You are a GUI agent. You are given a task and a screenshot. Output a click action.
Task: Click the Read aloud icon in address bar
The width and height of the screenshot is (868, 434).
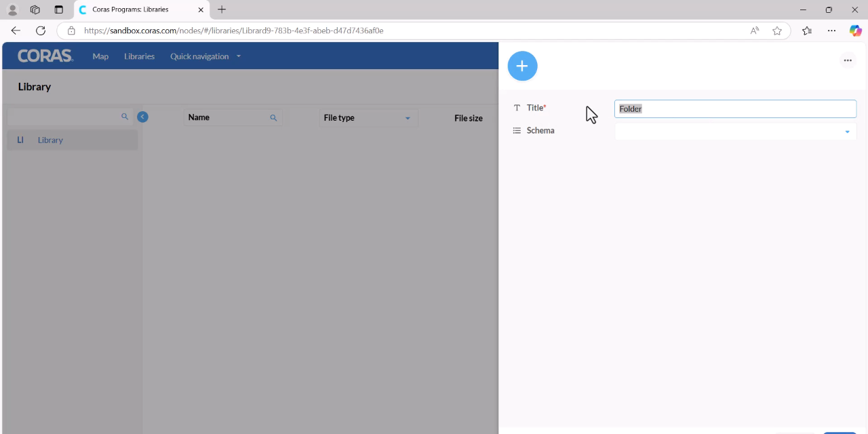(x=755, y=31)
